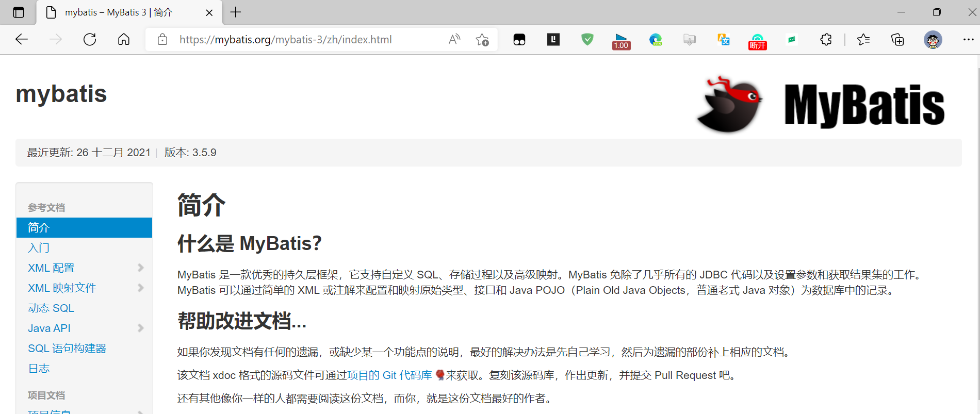
Task: Open XML 映射文件 sidebar link
Action: pyautogui.click(x=62, y=288)
